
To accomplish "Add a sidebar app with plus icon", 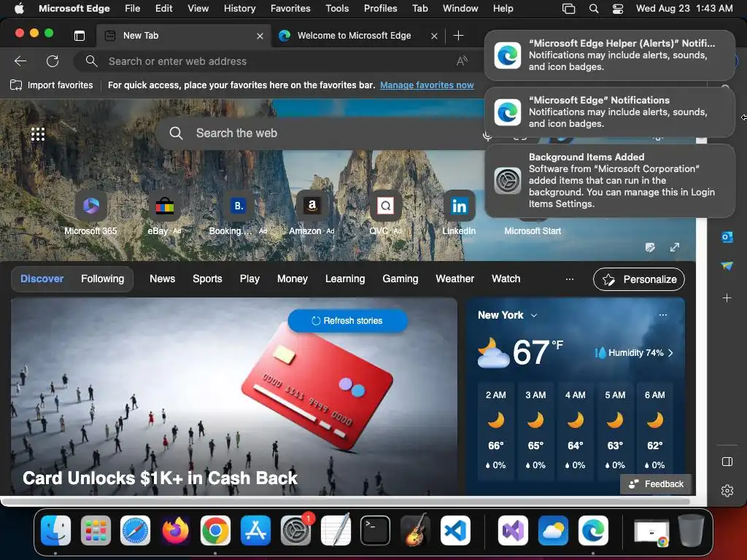I will pyautogui.click(x=727, y=298).
